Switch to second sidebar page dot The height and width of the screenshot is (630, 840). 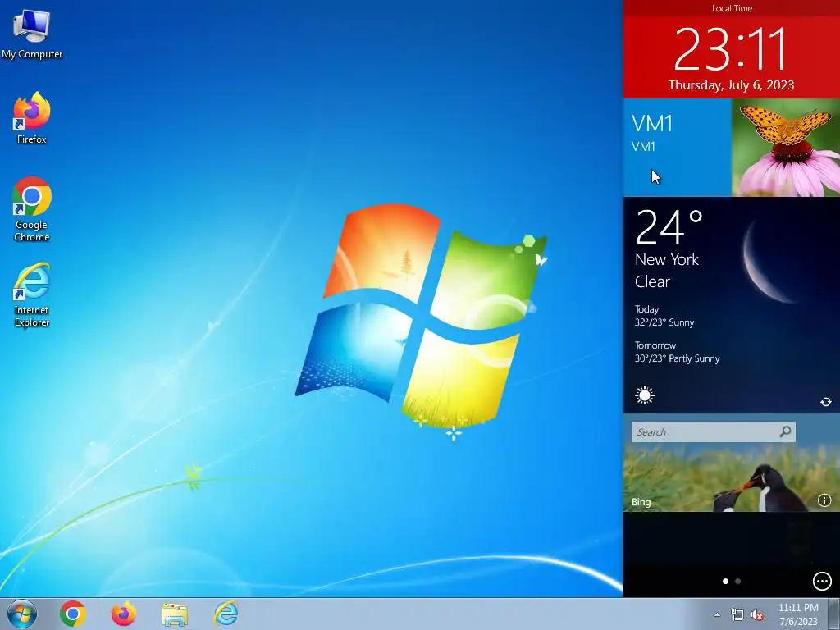738,582
